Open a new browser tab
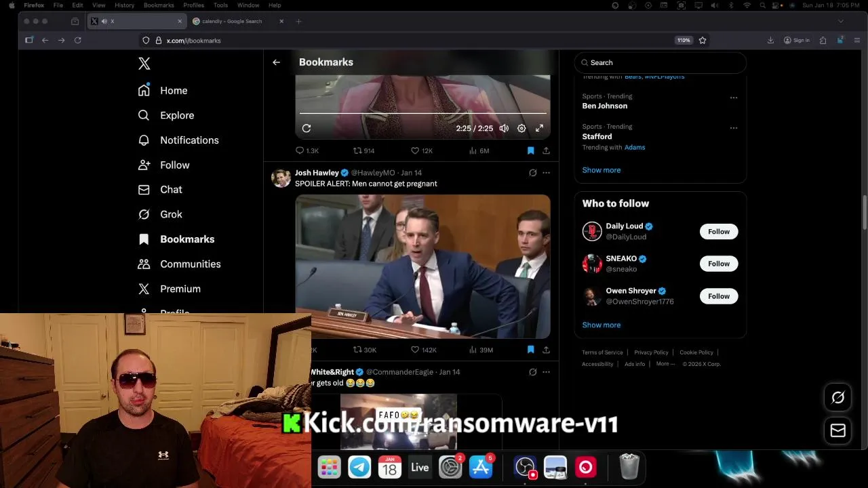 click(298, 21)
